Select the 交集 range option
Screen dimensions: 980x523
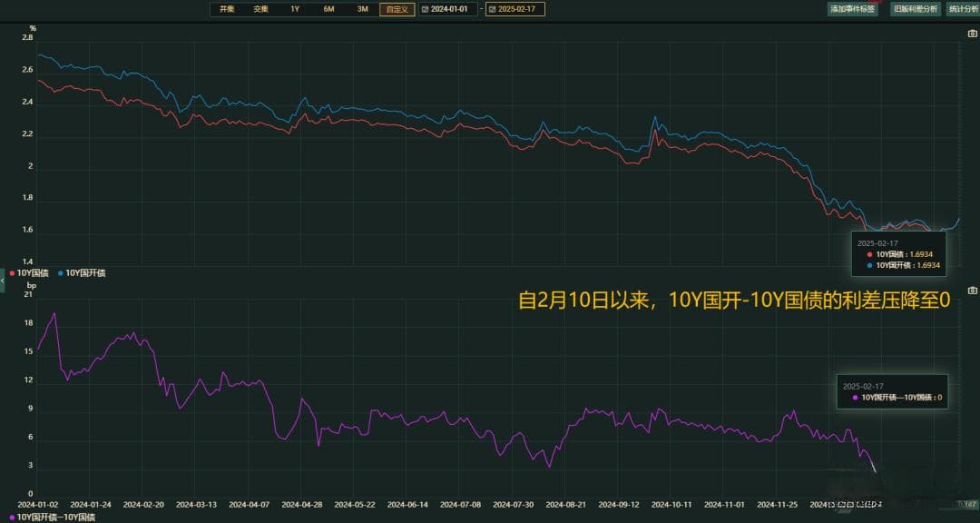[x=260, y=9]
